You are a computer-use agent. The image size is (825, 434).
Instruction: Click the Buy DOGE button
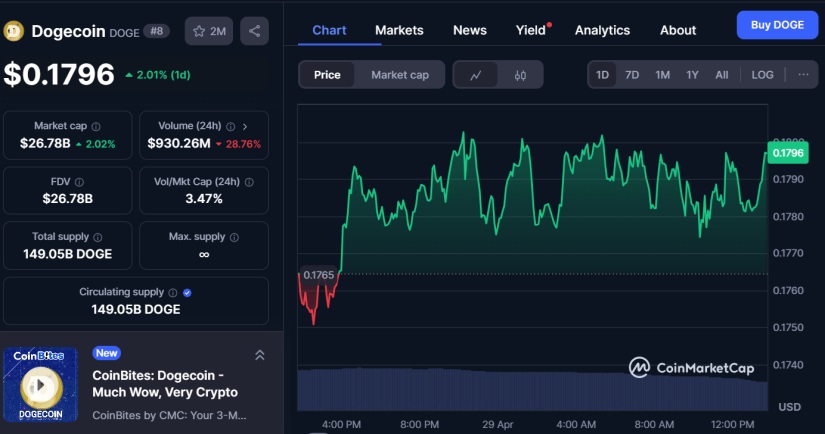tap(777, 25)
